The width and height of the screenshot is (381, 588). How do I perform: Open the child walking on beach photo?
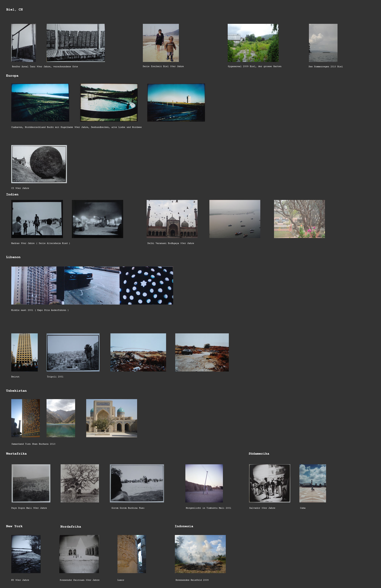coord(161,43)
